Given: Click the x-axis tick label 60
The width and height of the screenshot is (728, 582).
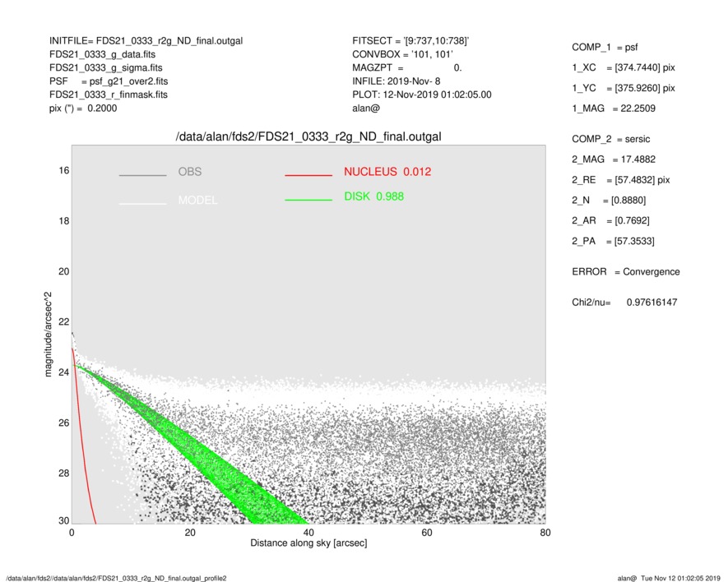Looking at the screenshot, I should pos(427,533).
